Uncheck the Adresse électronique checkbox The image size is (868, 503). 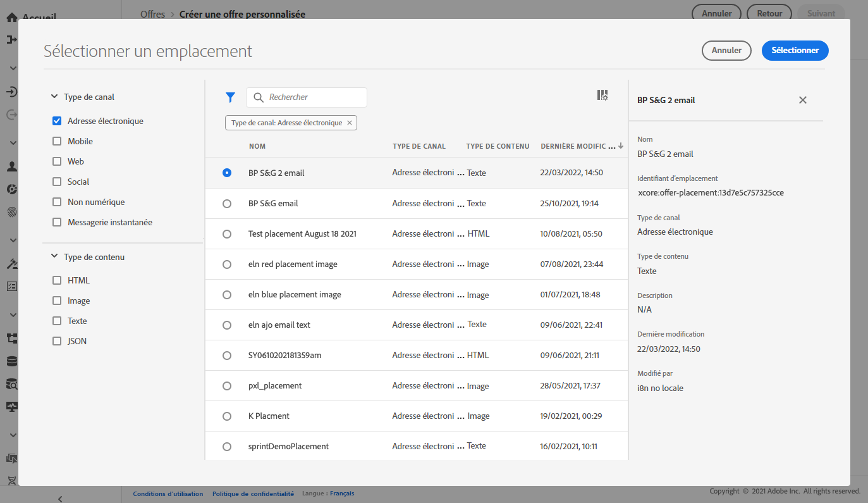[57, 121]
